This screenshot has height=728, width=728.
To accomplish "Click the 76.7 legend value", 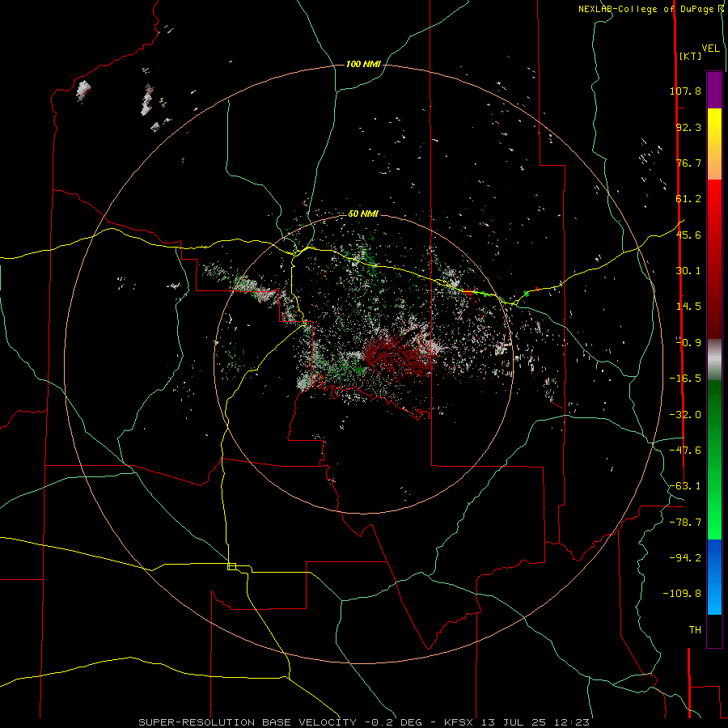I will click(x=688, y=163).
